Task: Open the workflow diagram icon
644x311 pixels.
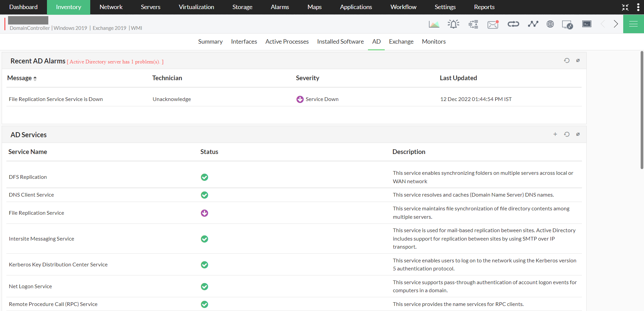Action: (473, 24)
